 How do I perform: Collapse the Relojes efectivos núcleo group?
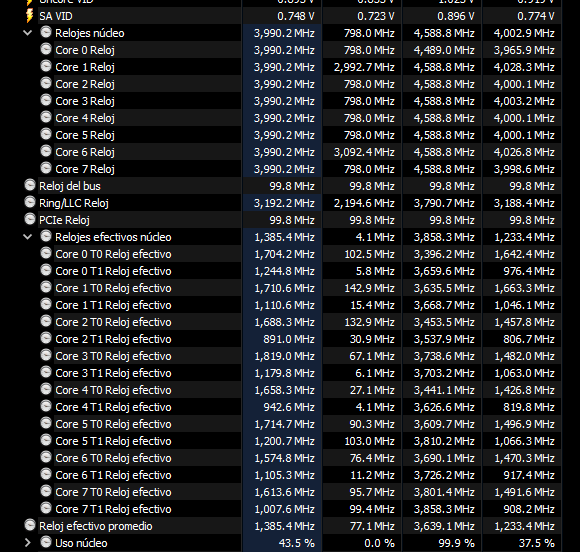[28, 237]
